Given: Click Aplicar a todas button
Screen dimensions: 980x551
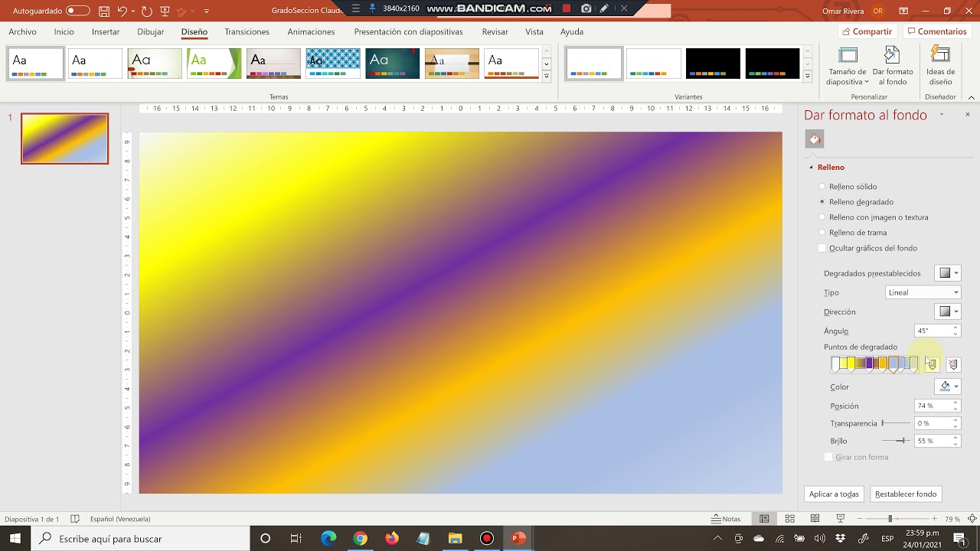Looking at the screenshot, I should (x=834, y=494).
